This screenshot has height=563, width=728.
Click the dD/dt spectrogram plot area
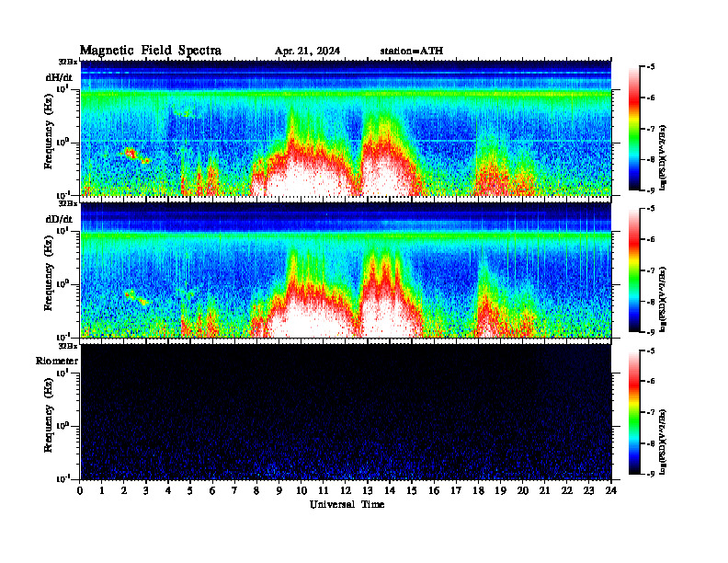click(346, 270)
